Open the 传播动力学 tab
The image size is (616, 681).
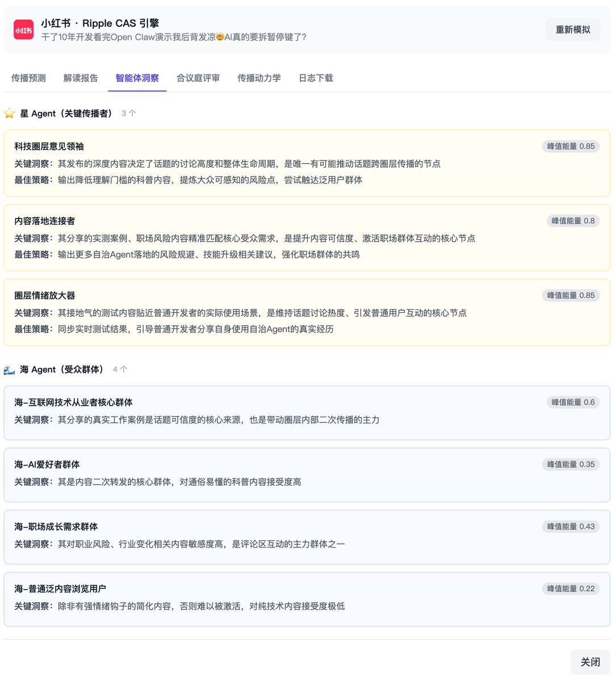(x=259, y=78)
